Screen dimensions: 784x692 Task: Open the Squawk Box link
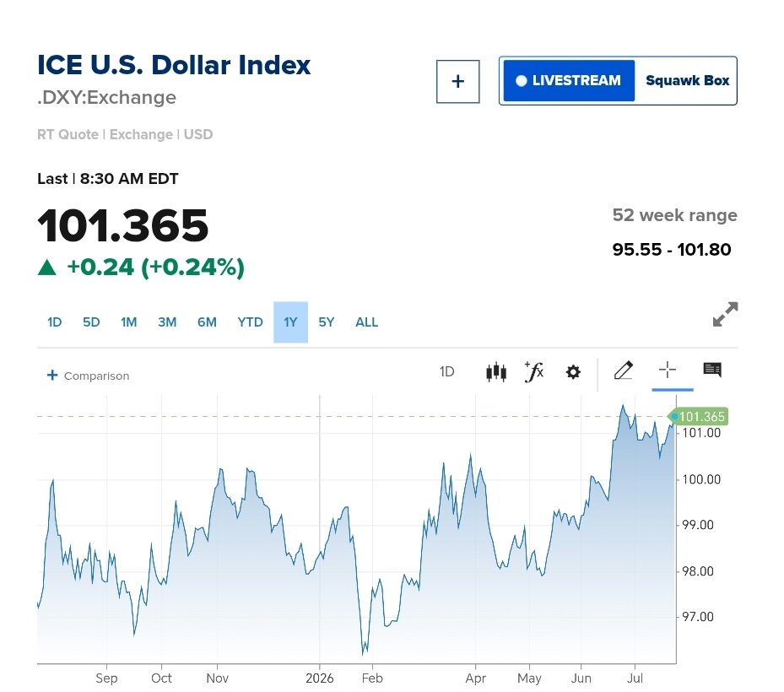click(x=687, y=80)
